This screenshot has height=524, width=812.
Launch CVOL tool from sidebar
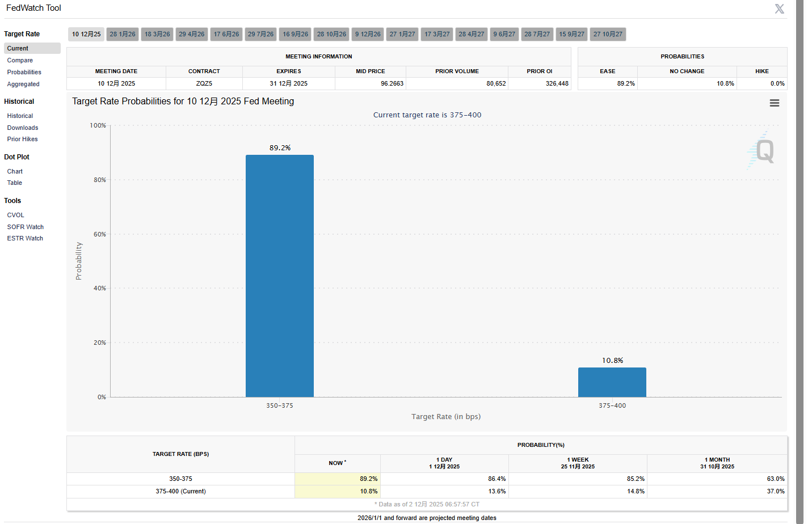pyautogui.click(x=16, y=215)
